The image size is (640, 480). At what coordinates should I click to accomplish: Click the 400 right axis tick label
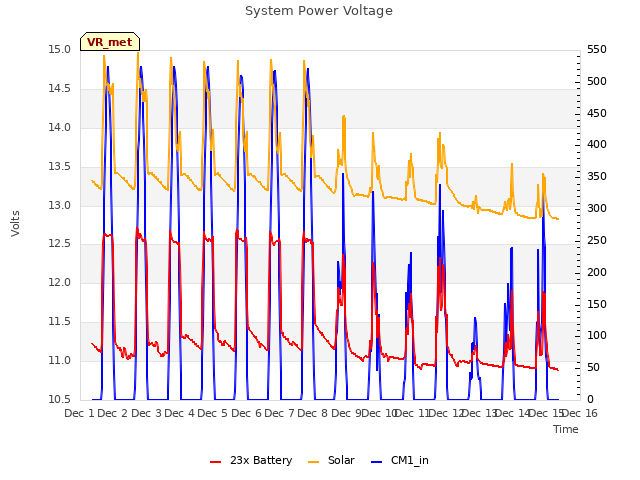(597, 144)
